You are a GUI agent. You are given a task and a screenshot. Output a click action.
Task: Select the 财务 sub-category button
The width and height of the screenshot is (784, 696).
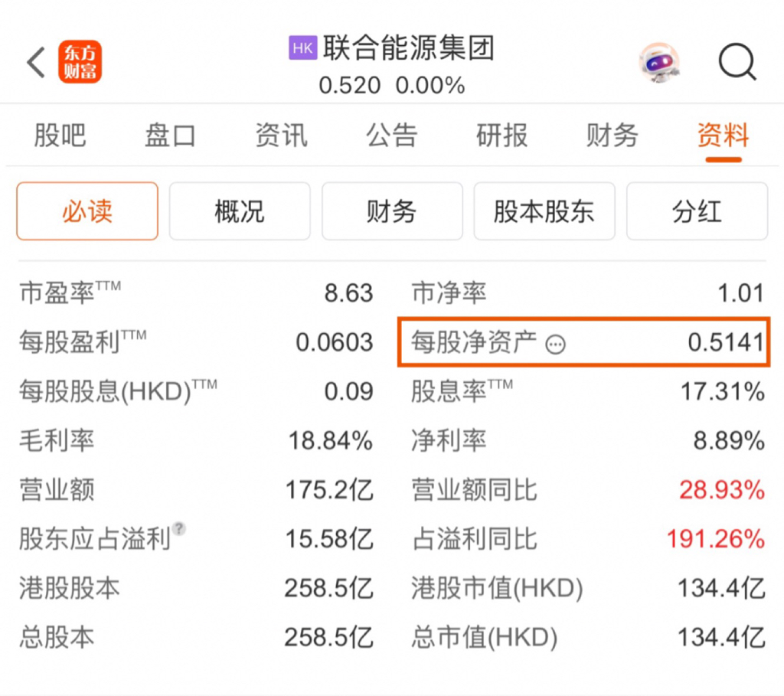tap(392, 211)
